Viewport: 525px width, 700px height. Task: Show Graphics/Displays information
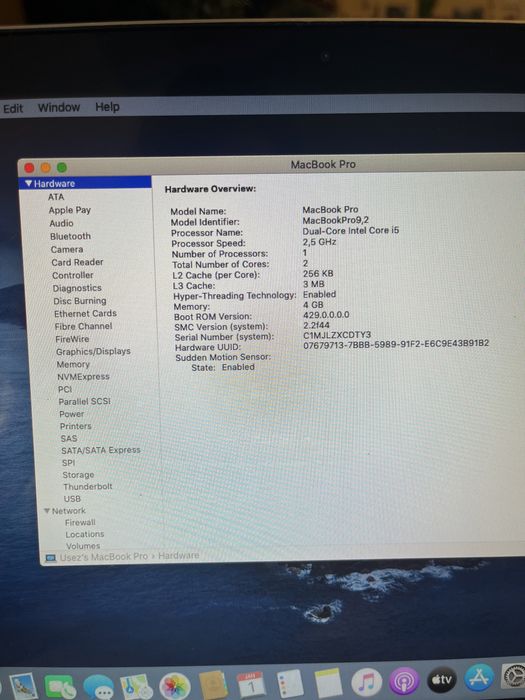(93, 352)
